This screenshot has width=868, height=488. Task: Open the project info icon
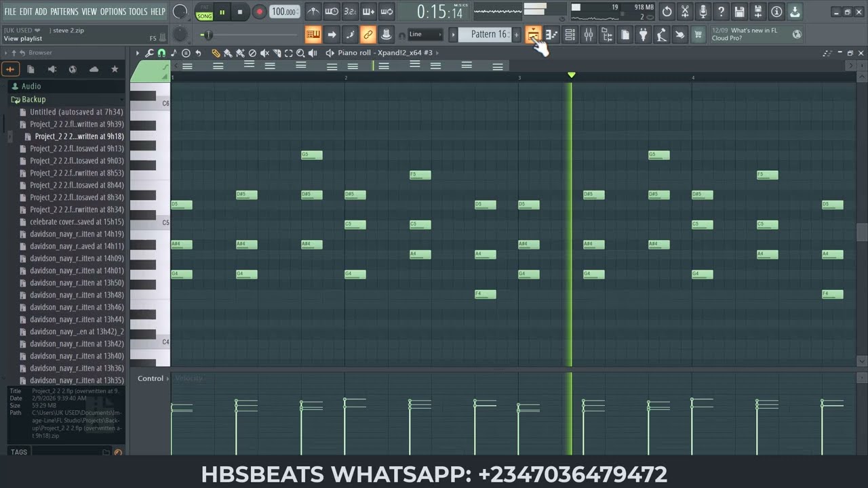(776, 12)
